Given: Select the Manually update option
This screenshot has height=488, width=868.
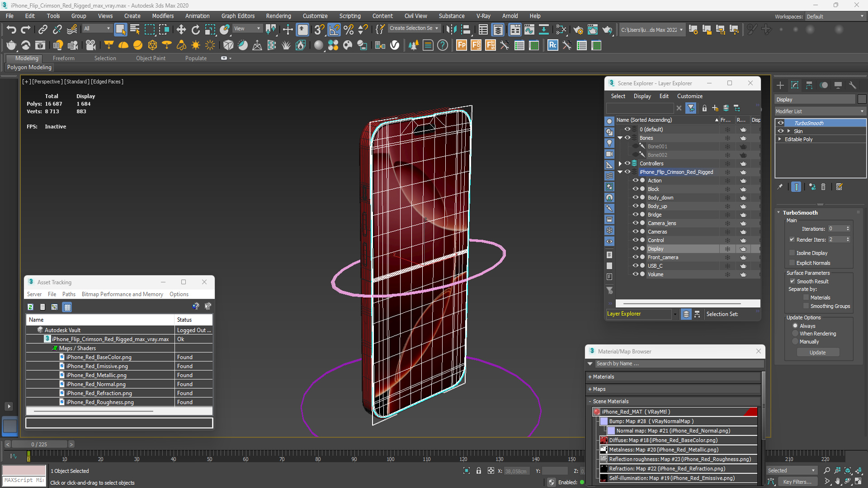Looking at the screenshot, I should pyautogui.click(x=795, y=342).
